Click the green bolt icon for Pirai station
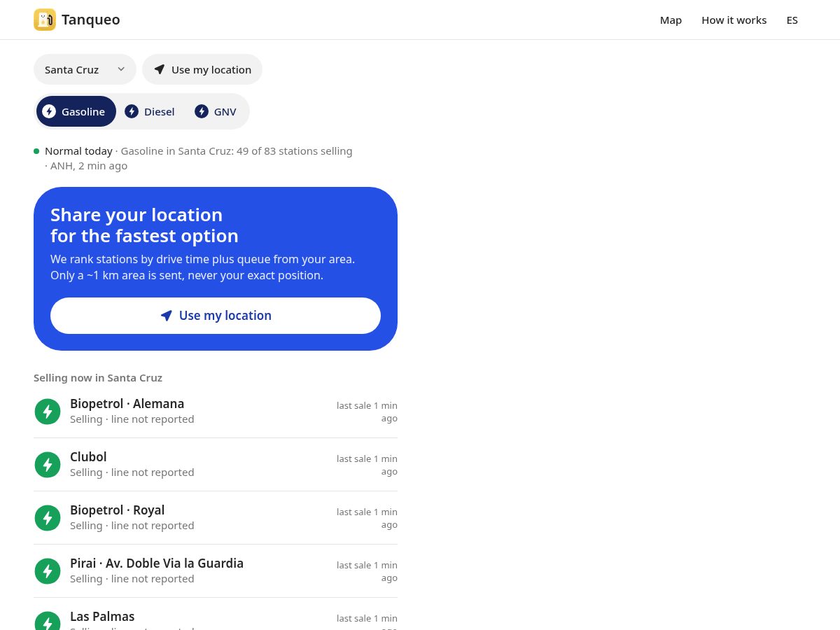 pos(48,571)
